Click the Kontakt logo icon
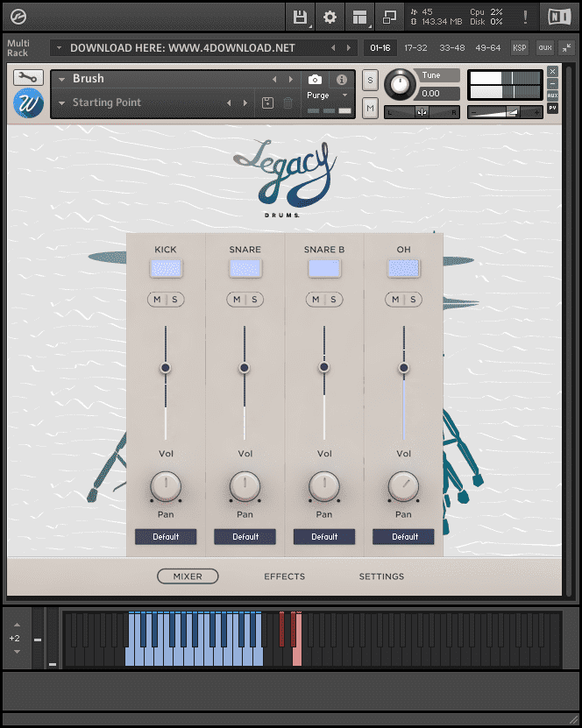Screen dimensions: 582x728 pyautogui.click(x=18, y=18)
